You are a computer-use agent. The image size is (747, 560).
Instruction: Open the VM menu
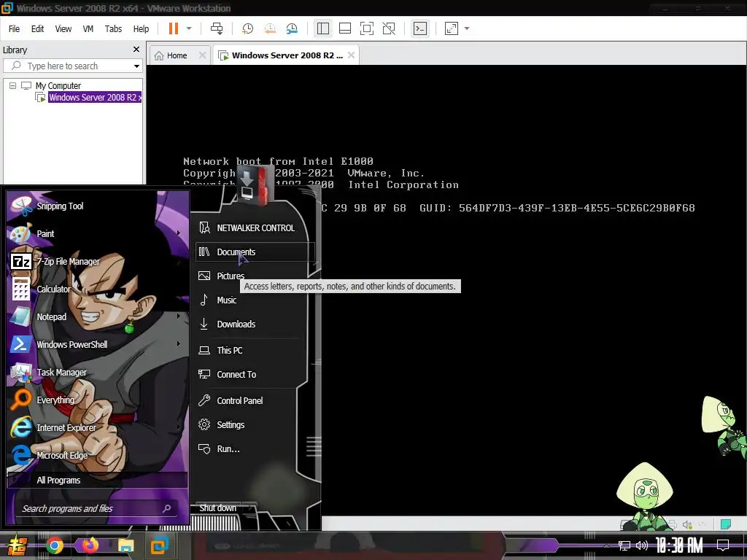(x=88, y=29)
